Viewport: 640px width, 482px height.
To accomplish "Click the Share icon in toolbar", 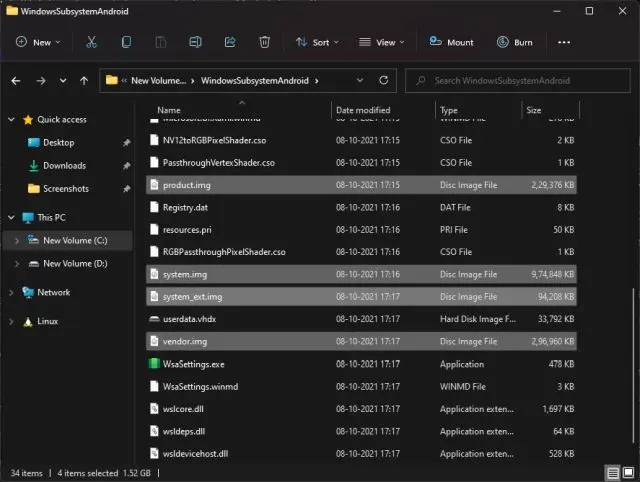I will pos(230,42).
